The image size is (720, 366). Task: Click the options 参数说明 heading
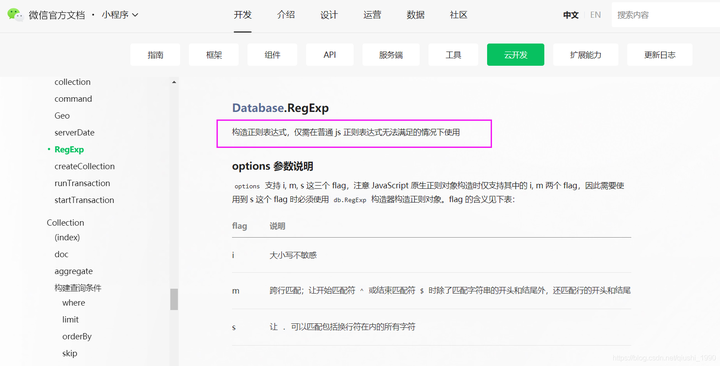pos(273,166)
